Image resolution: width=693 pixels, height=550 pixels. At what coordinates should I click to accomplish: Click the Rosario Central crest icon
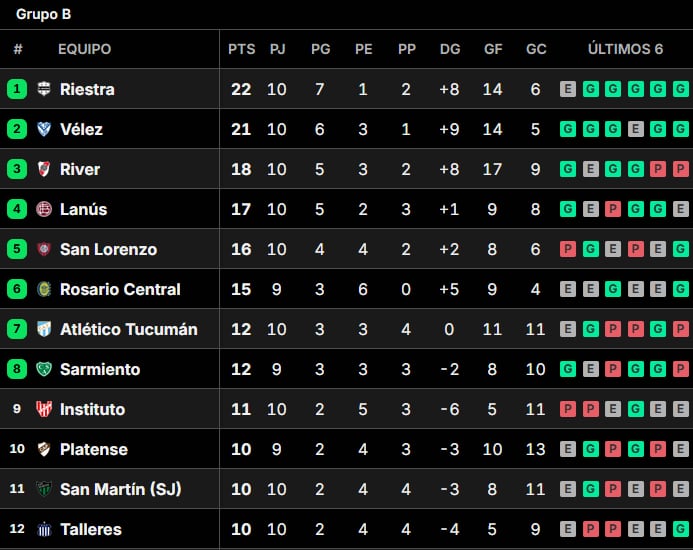tap(44, 289)
